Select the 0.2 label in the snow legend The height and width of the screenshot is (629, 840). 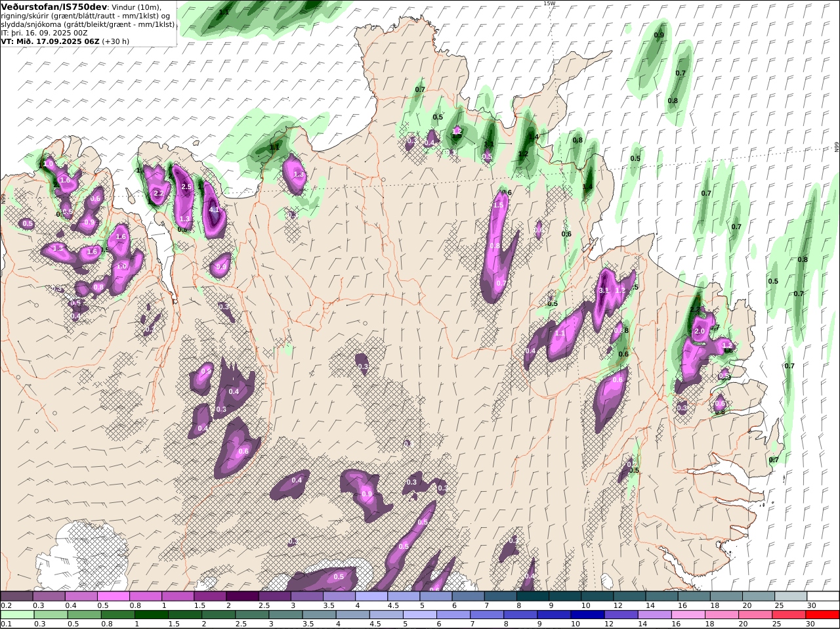coord(6,605)
